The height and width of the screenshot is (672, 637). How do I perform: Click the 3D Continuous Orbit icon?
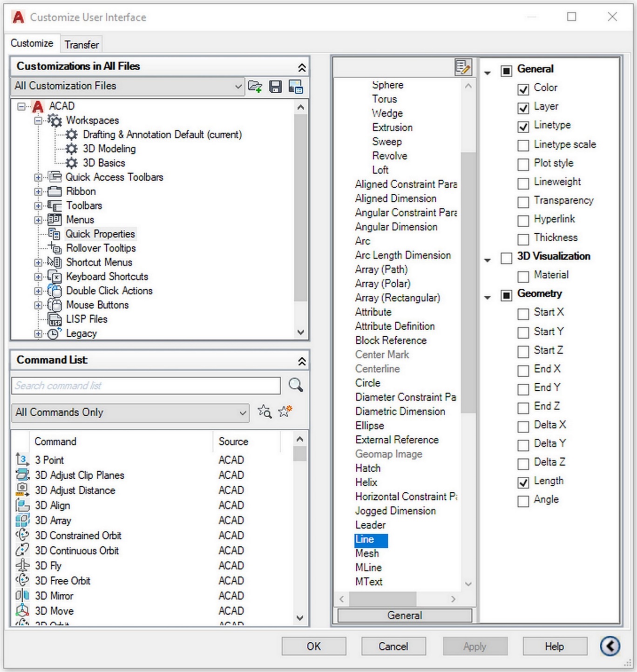coord(22,550)
